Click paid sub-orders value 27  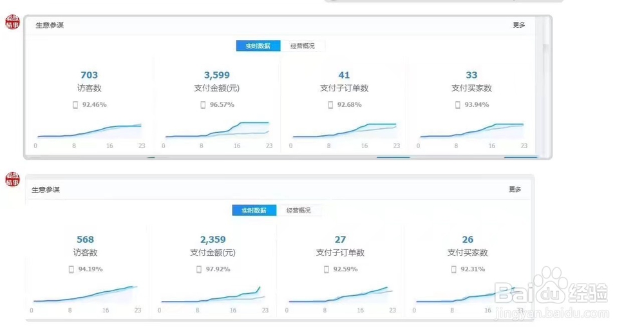pyautogui.click(x=340, y=239)
